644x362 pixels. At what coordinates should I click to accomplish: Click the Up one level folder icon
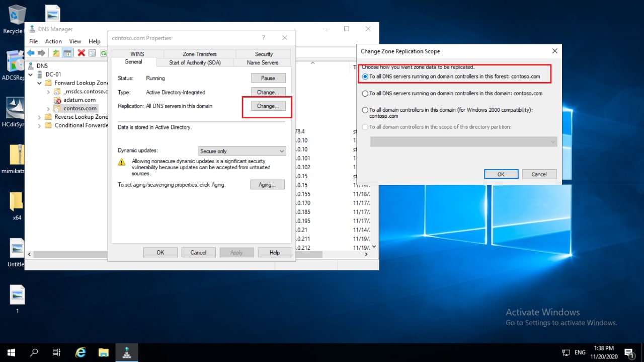point(56,53)
